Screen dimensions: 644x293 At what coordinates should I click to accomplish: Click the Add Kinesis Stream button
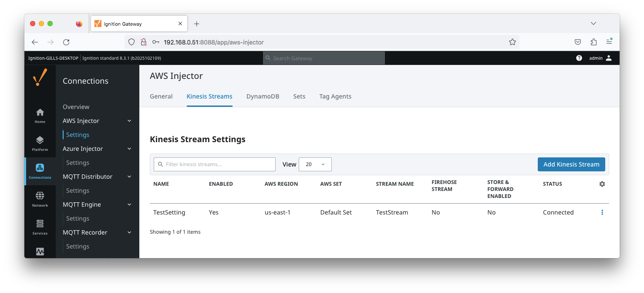point(571,164)
